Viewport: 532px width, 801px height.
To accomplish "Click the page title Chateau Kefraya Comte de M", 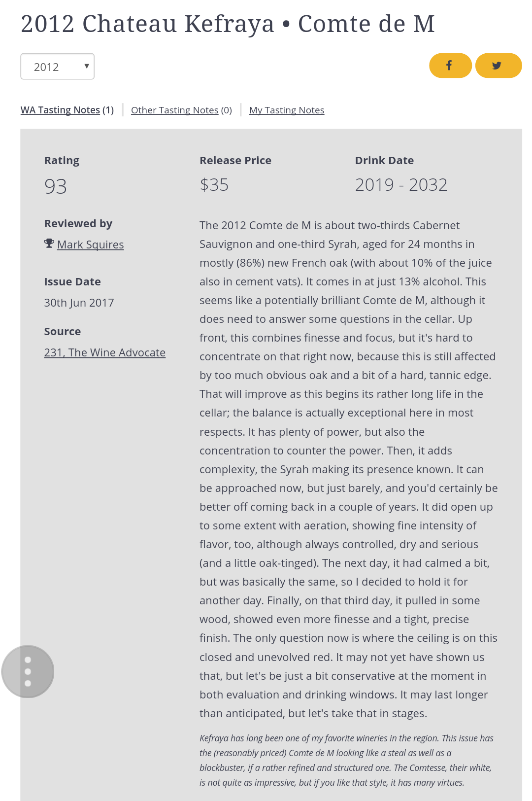I will pyautogui.click(x=228, y=24).
